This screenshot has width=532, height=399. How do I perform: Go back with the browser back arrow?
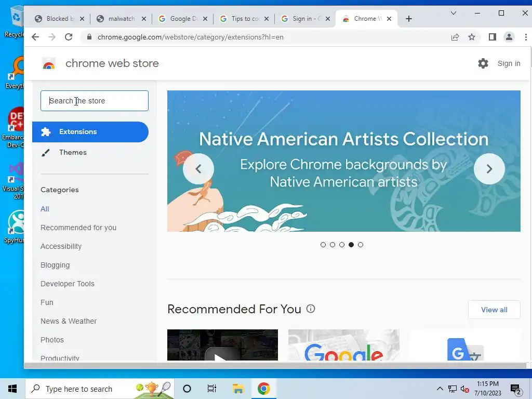click(35, 37)
